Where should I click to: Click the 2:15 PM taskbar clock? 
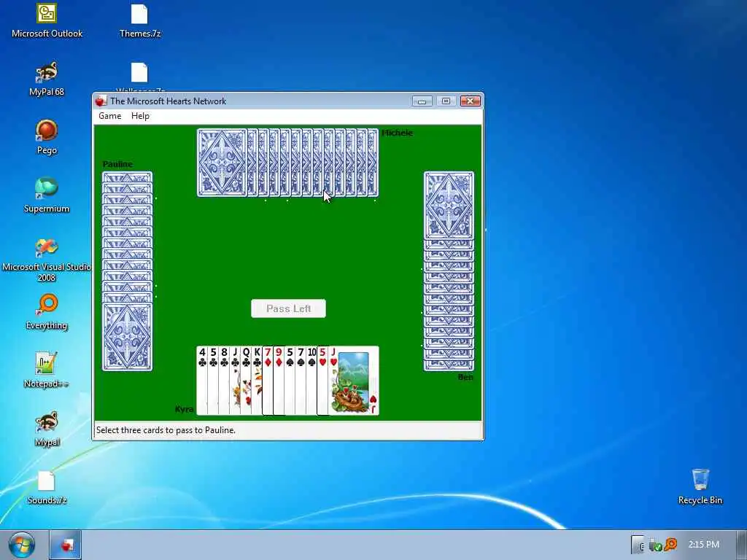point(704,544)
